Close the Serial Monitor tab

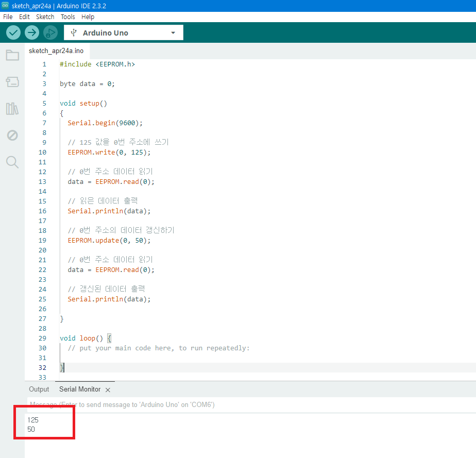pyautogui.click(x=108, y=390)
